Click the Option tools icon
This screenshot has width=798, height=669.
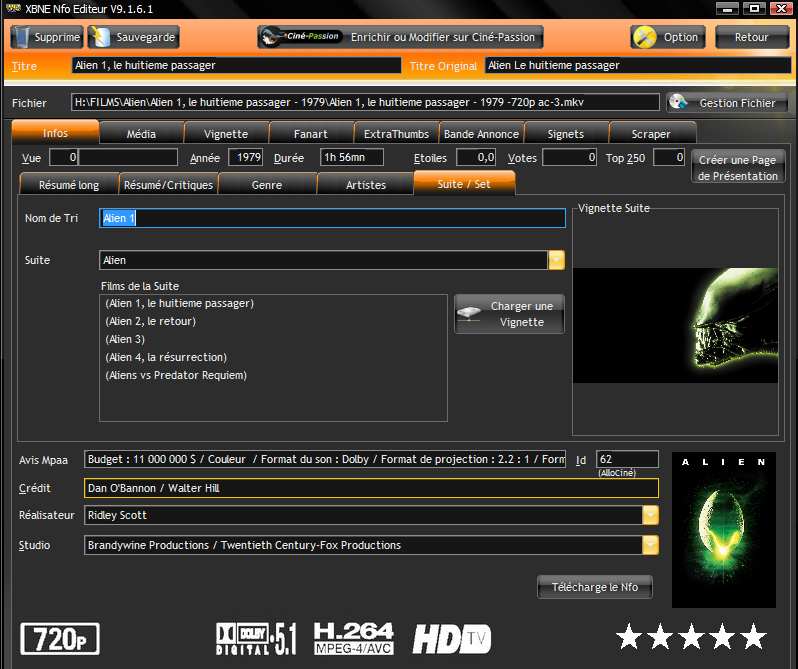(x=645, y=37)
